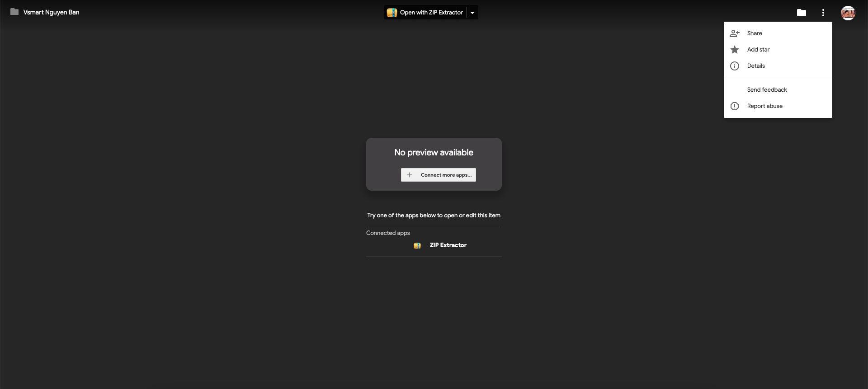Click the folder icon in the top-right toolbar
This screenshot has width=868, height=389.
[x=801, y=13]
